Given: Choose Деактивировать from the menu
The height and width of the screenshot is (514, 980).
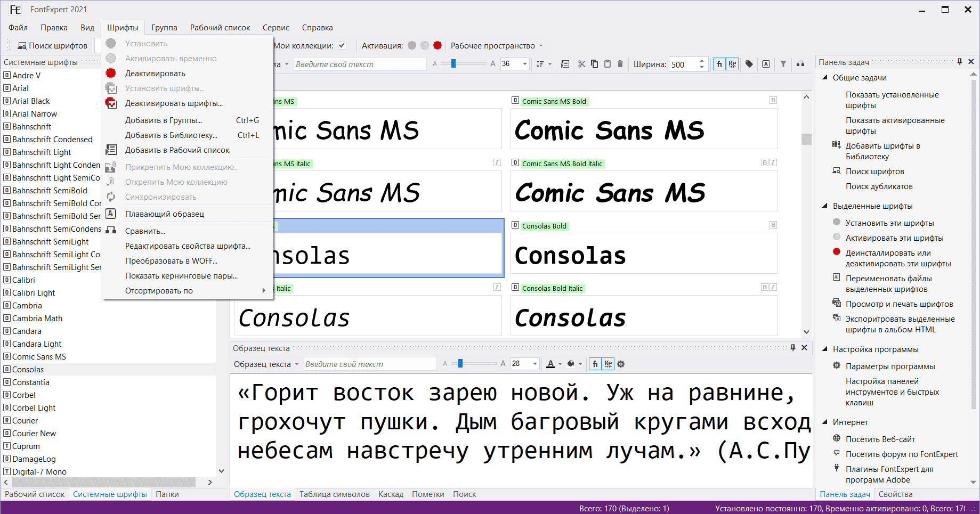Looking at the screenshot, I should (x=187, y=74).
